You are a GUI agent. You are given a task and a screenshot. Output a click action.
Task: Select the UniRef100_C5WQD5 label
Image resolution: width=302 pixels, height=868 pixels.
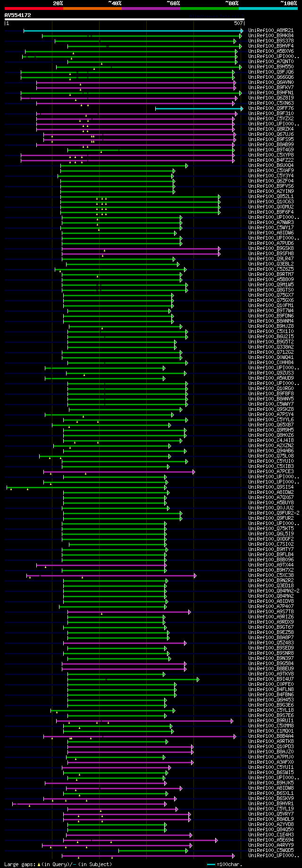[271, 851]
